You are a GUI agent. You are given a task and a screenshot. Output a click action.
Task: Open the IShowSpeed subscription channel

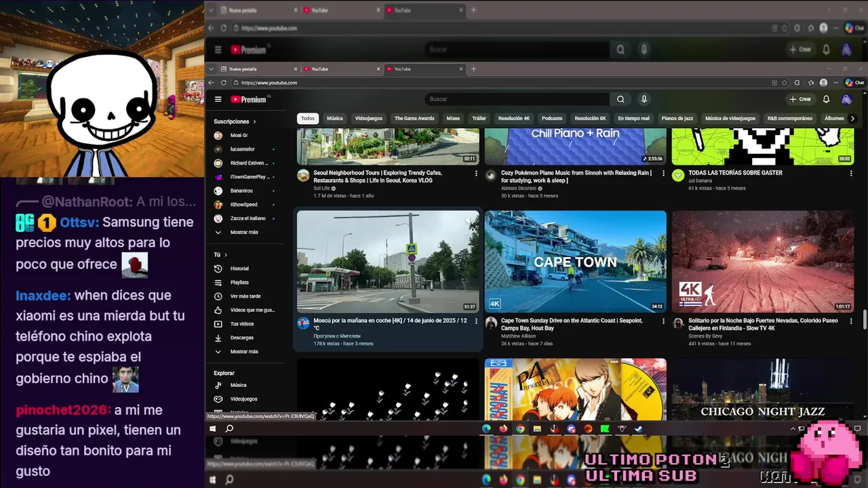pos(243,205)
